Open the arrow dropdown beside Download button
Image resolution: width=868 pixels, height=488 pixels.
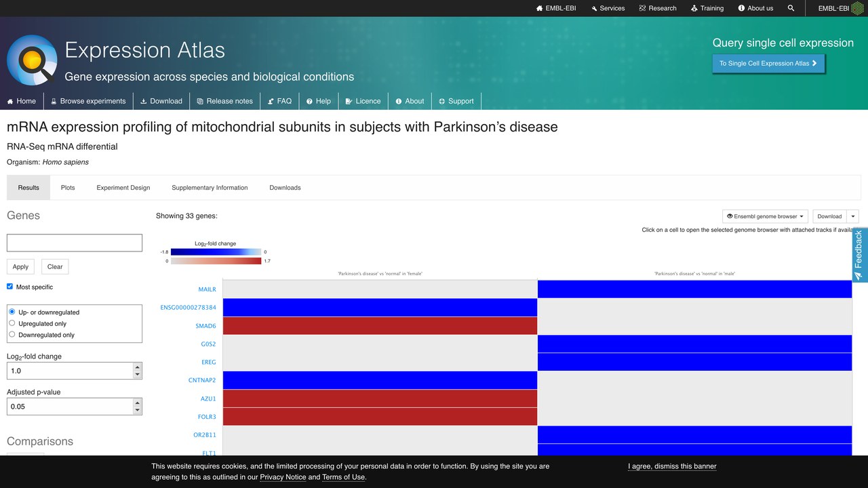[853, 216]
